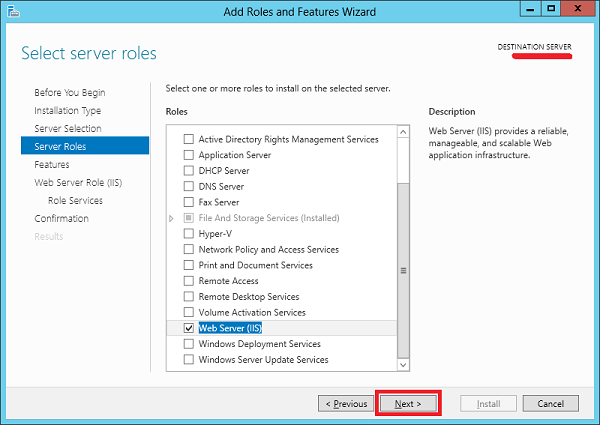
Task: Go to the Features wizard step
Action: pos(52,164)
